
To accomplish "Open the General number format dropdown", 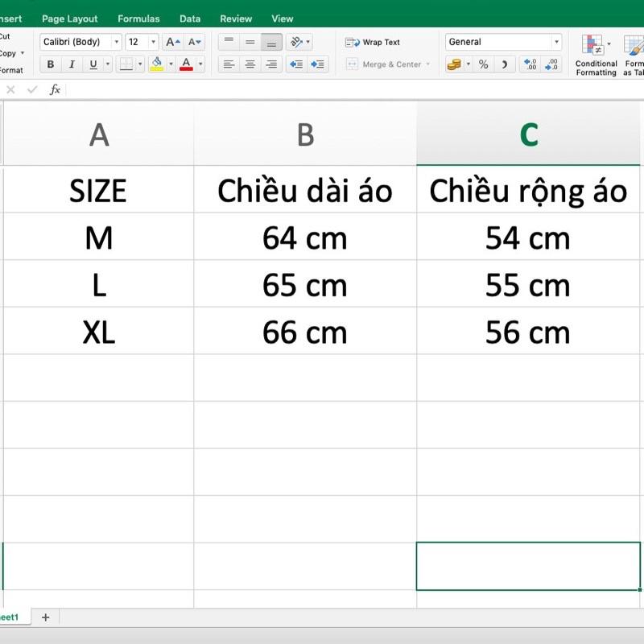I will (x=504, y=42).
